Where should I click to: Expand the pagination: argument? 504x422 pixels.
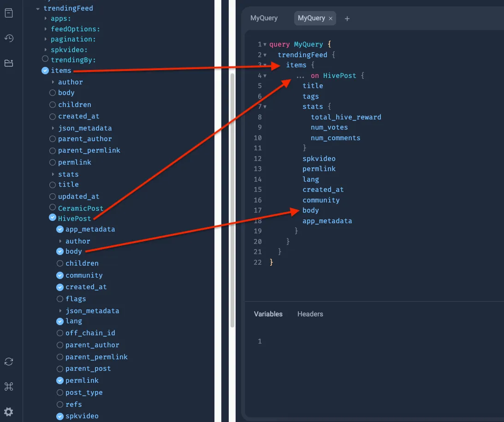[x=46, y=39]
